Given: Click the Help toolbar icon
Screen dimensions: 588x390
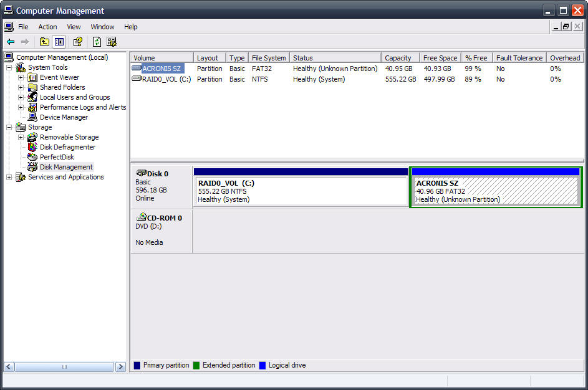Looking at the screenshot, I should [x=77, y=42].
